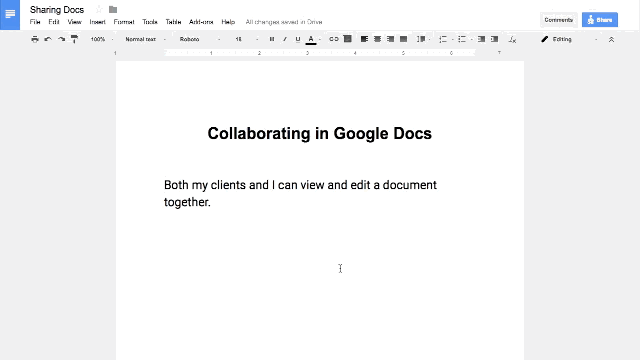Justify the text

(403, 39)
